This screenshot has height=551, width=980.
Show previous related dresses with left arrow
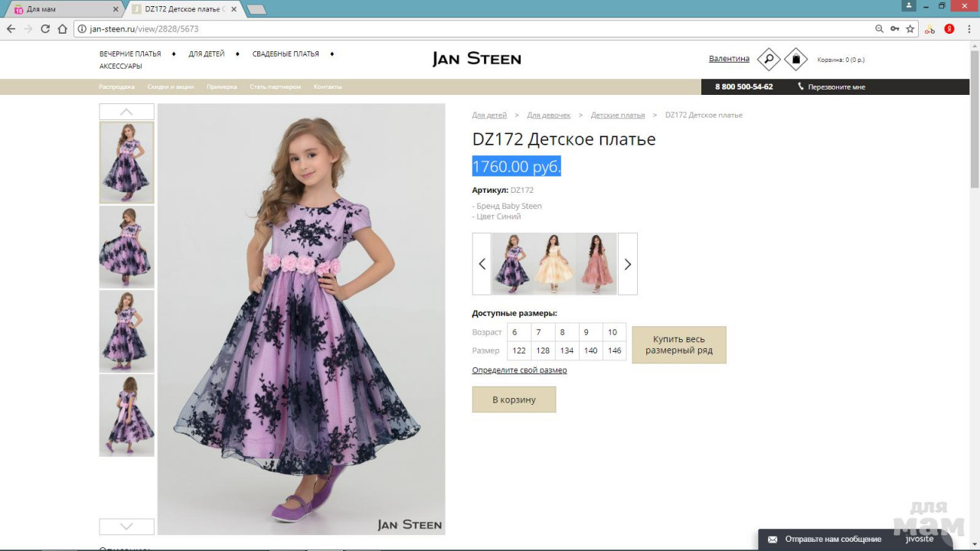coord(482,264)
